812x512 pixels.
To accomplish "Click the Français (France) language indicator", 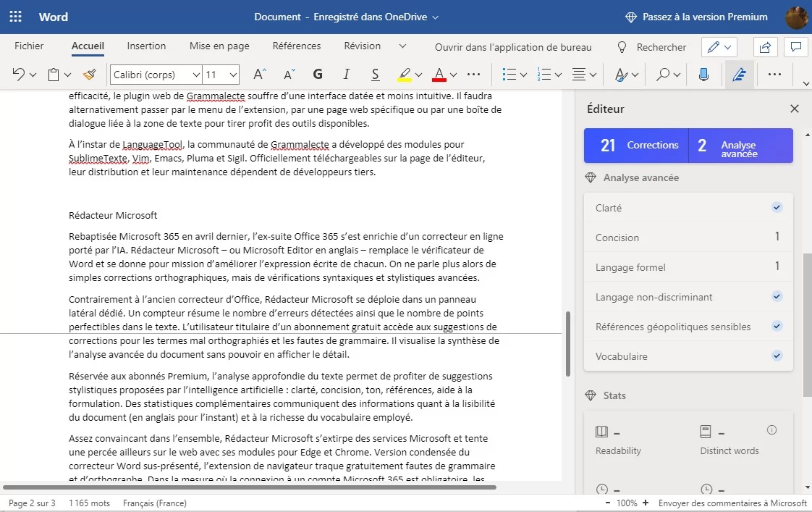I will click(154, 503).
